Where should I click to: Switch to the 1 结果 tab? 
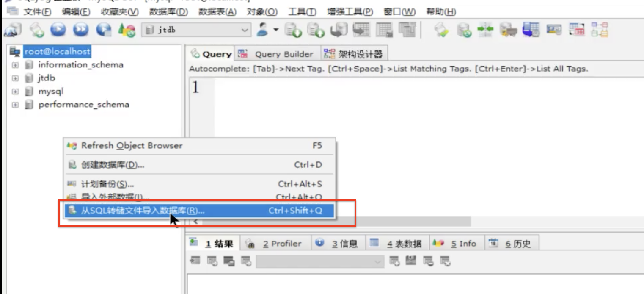[214, 244]
